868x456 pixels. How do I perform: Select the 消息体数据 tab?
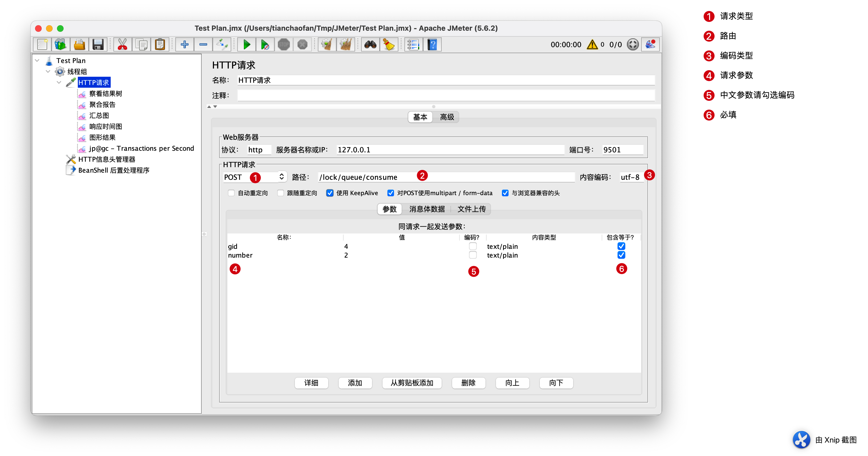click(427, 209)
